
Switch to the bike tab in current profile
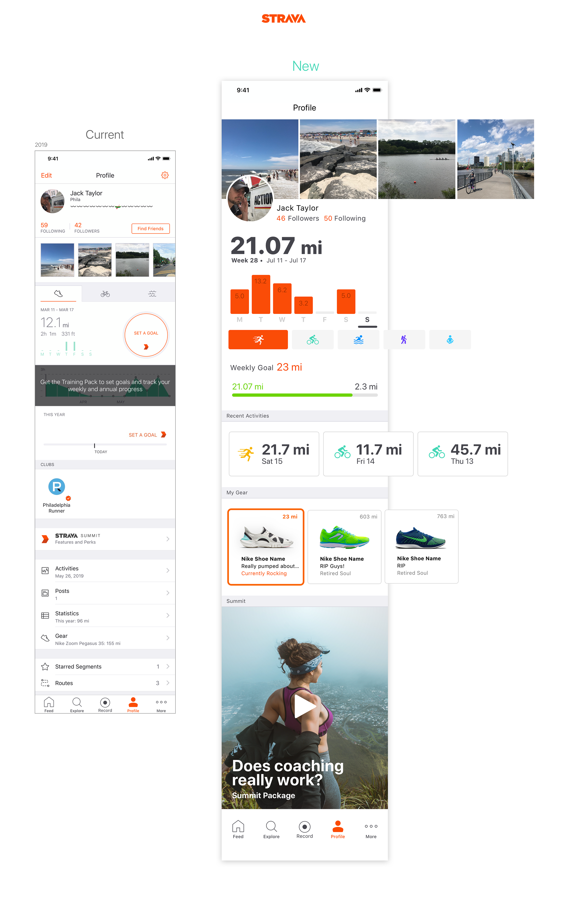[x=105, y=294]
